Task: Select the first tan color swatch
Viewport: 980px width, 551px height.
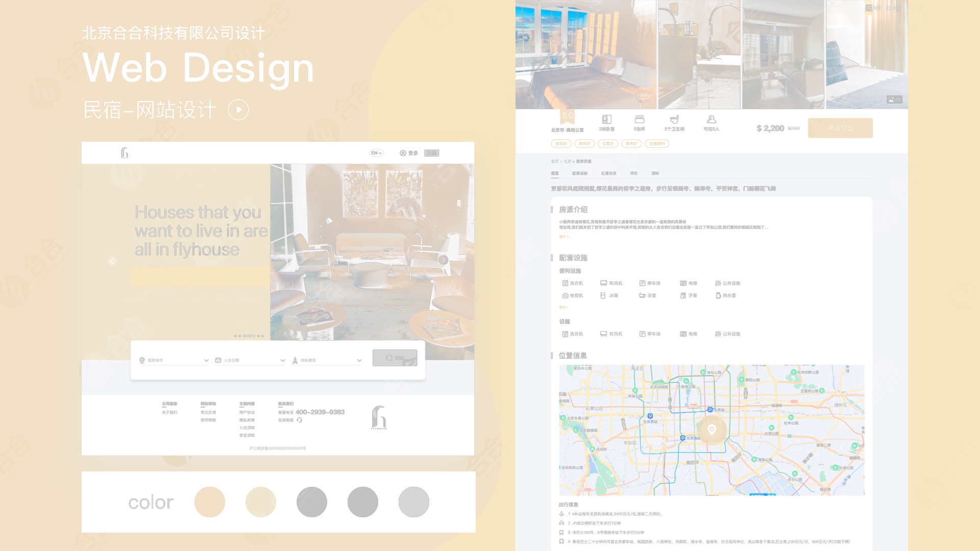Action: click(210, 502)
